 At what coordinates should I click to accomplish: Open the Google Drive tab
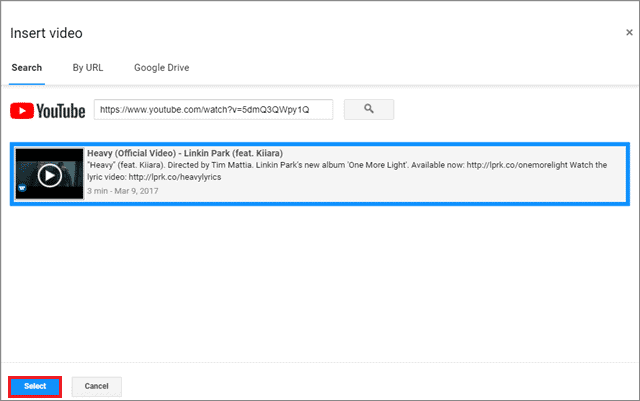click(162, 68)
